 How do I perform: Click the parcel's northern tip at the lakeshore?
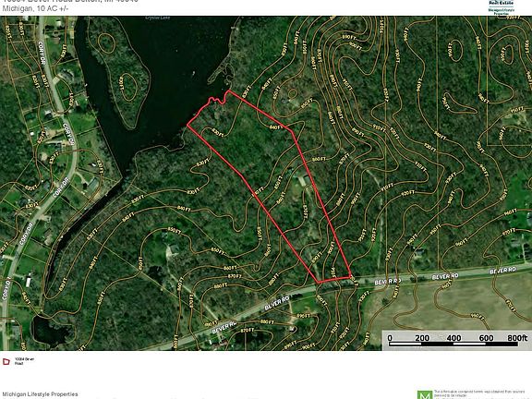click(x=229, y=91)
